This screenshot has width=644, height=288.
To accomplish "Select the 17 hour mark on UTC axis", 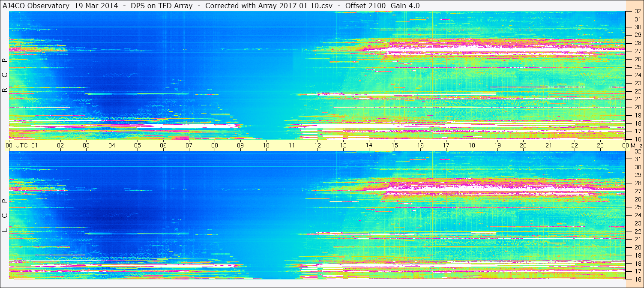I will click(x=446, y=145).
